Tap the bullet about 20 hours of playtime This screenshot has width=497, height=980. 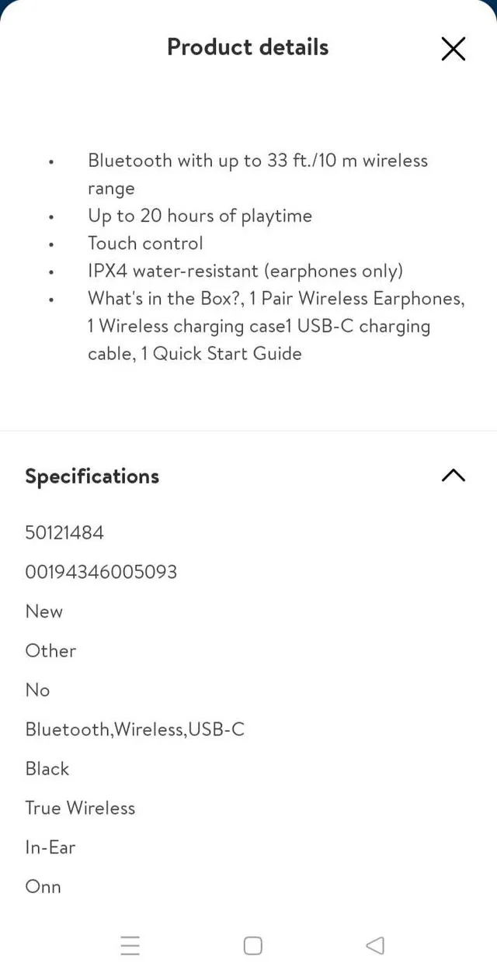(x=200, y=216)
